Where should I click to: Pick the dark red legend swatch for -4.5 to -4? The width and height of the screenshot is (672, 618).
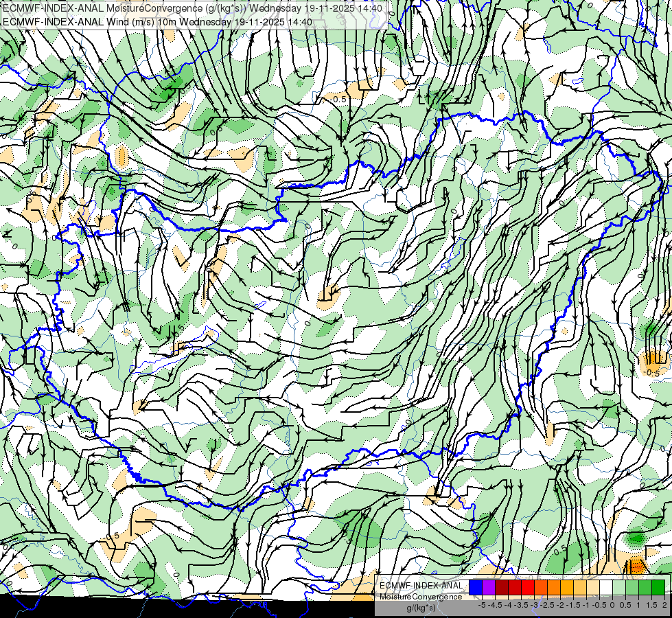pyautogui.click(x=502, y=587)
